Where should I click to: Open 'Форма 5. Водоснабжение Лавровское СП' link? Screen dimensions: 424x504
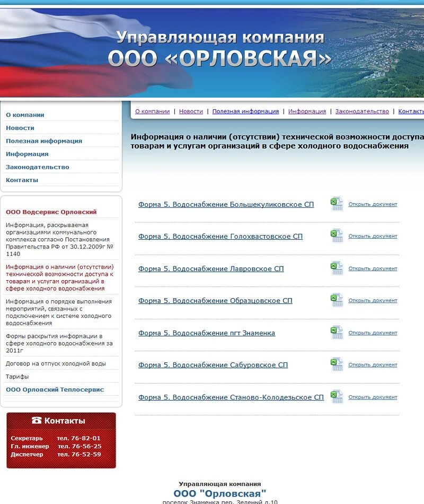211,269
